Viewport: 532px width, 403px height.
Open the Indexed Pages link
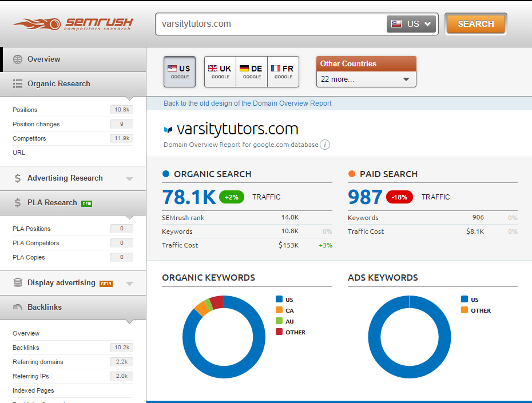(33, 390)
